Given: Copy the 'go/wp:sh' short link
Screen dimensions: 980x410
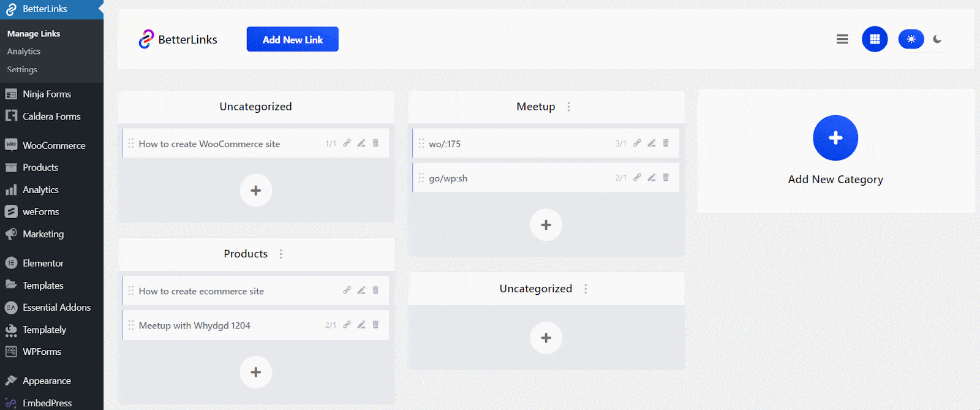Looking at the screenshot, I should click(x=637, y=178).
